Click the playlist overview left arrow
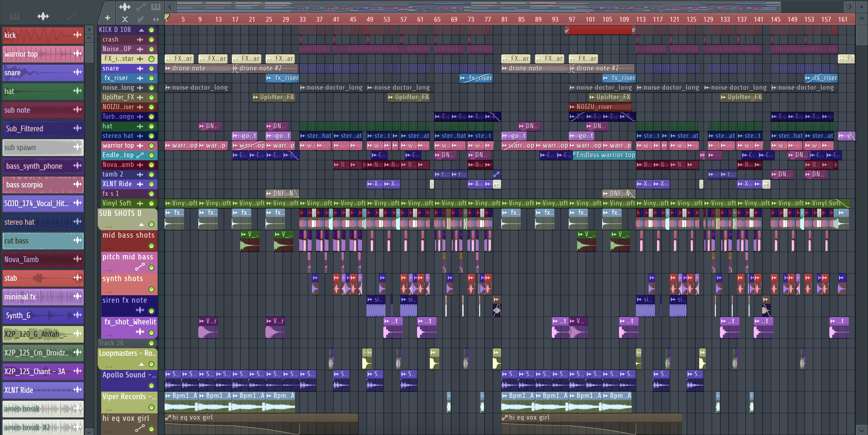 pyautogui.click(x=170, y=6)
